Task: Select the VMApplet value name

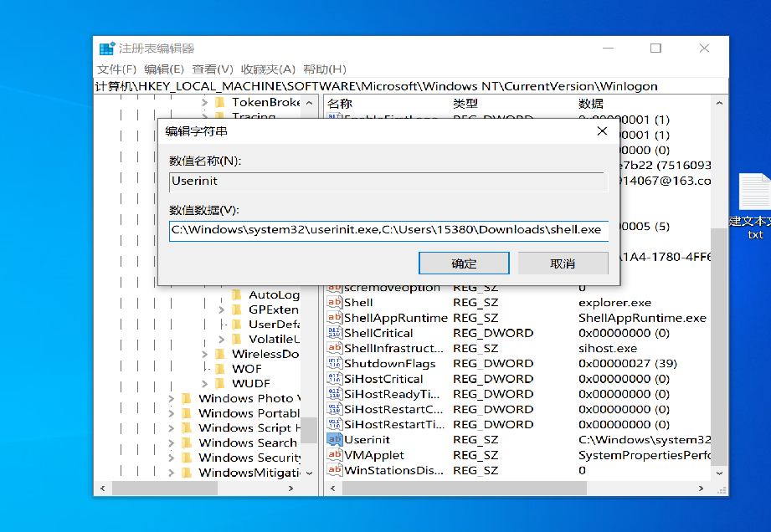Action: point(373,455)
